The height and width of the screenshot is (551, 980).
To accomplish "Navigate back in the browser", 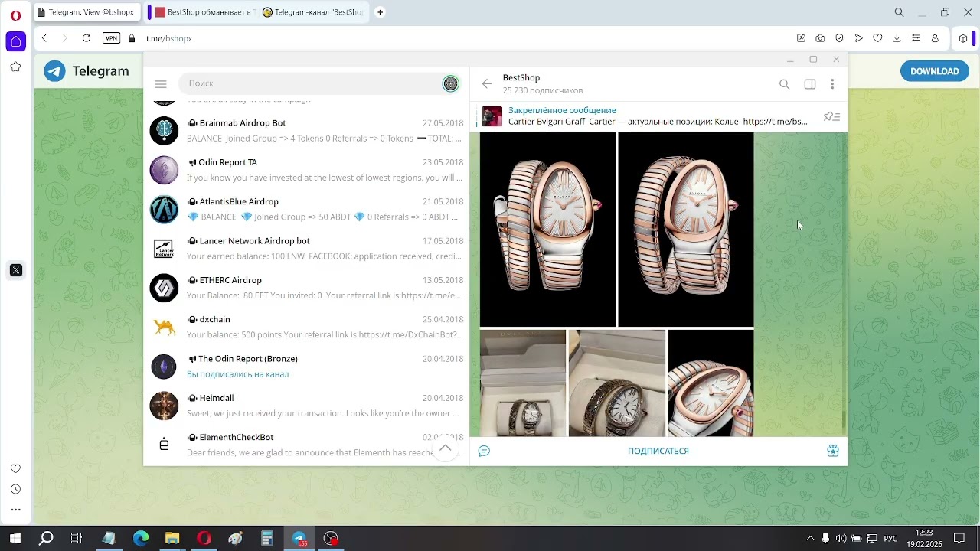I will 44,38.
